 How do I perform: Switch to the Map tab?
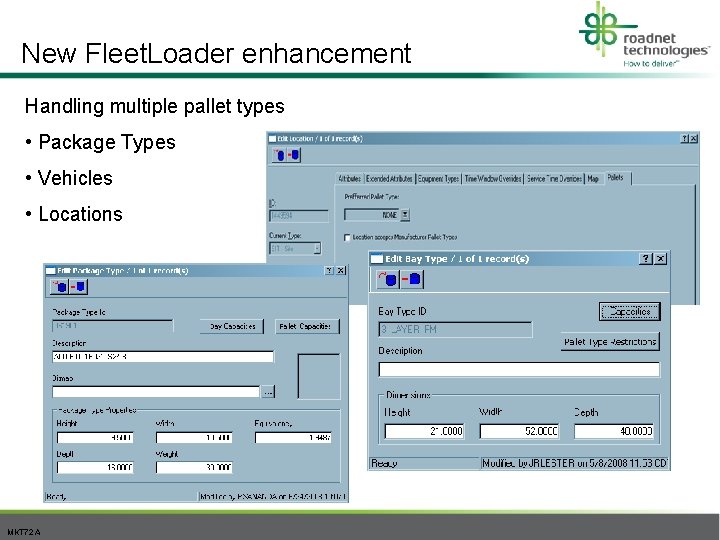(x=593, y=179)
